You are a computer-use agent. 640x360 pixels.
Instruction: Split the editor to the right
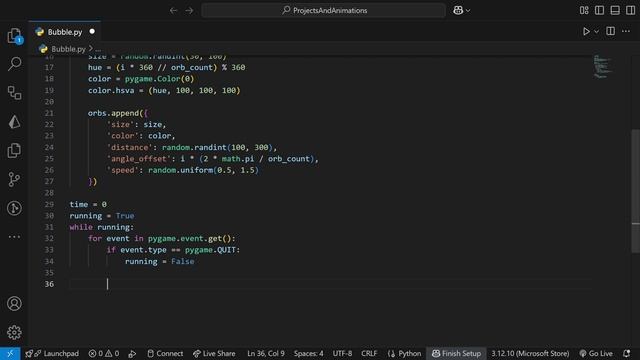click(x=611, y=31)
